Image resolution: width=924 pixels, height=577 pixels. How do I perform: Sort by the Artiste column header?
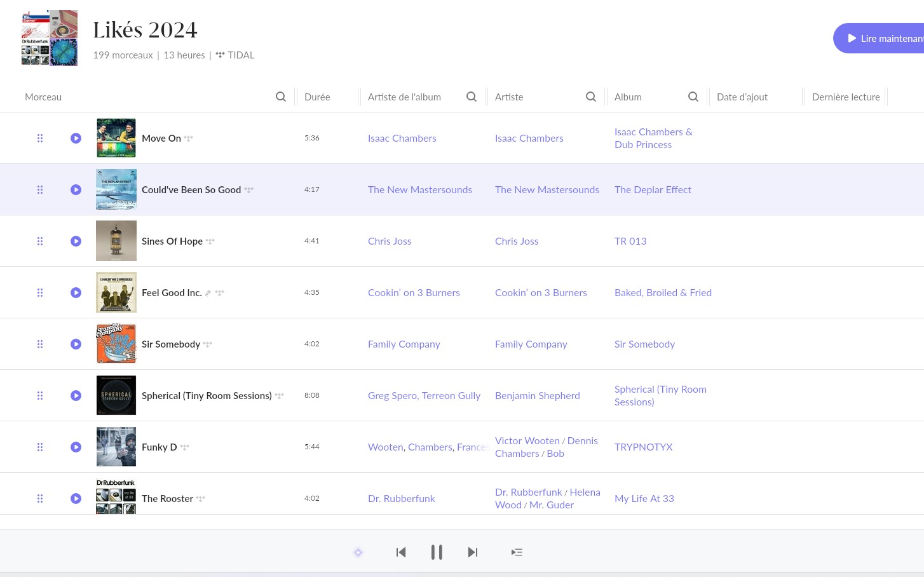coord(509,97)
